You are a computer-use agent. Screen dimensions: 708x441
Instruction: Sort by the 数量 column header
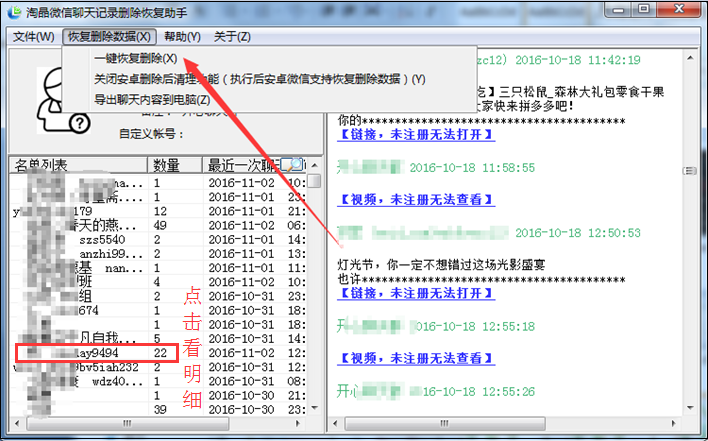point(175,165)
